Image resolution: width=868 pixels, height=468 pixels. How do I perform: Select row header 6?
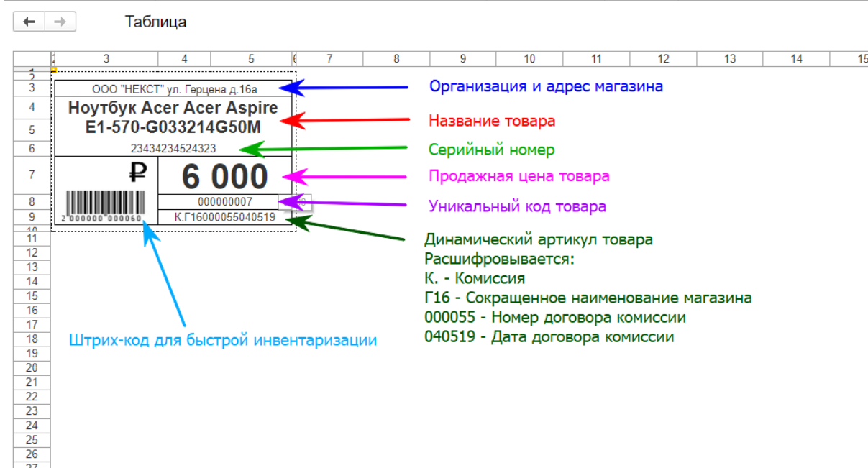click(32, 149)
